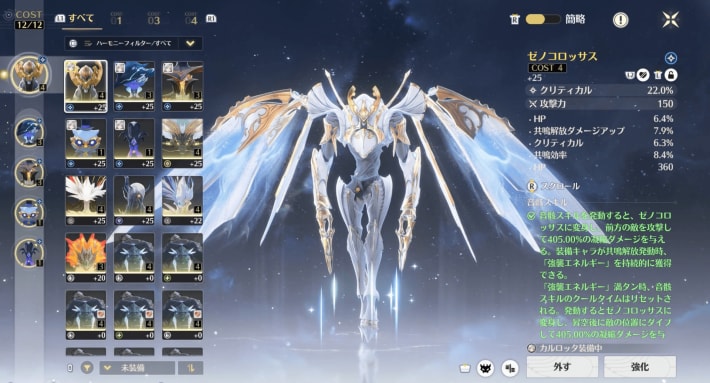The width and height of the screenshot is (710, 383).
Task: Click the round icon left of ハーモニーフィルター
Action: tap(73, 43)
